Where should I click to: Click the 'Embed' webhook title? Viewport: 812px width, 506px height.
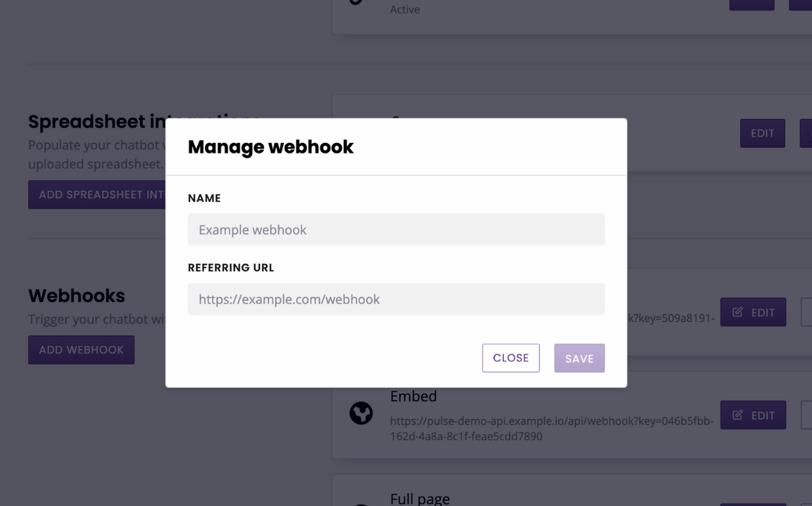pyautogui.click(x=413, y=396)
